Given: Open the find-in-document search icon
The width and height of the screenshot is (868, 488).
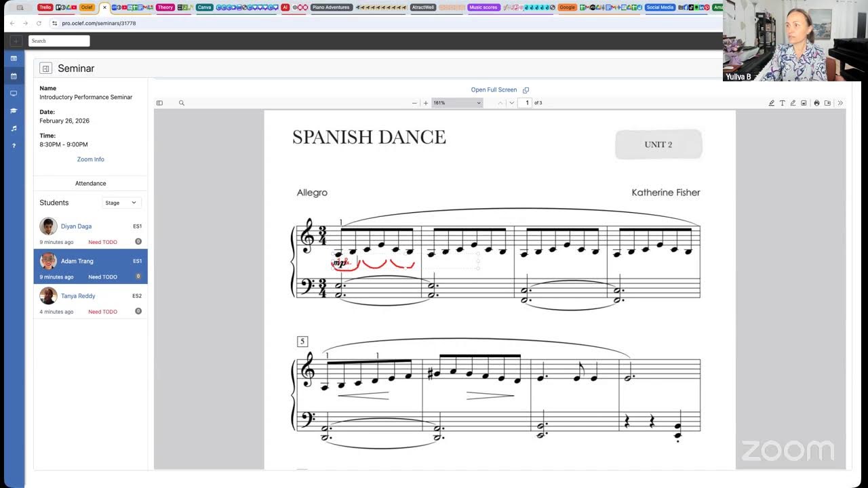Looking at the screenshot, I should pos(182,103).
